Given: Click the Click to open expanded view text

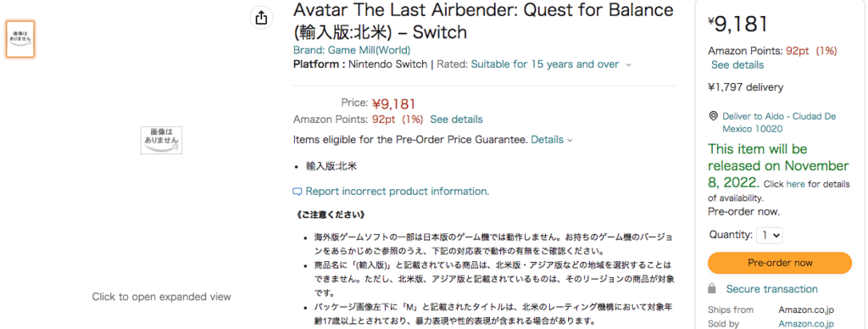Looking at the screenshot, I should 161,297.
